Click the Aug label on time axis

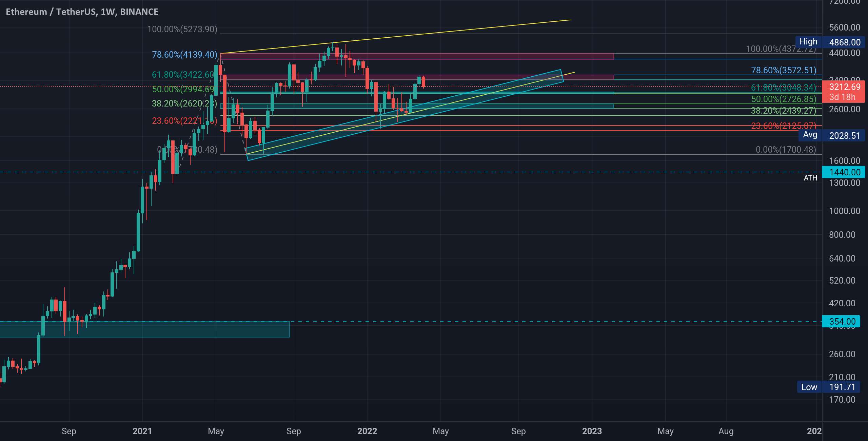pos(726,431)
